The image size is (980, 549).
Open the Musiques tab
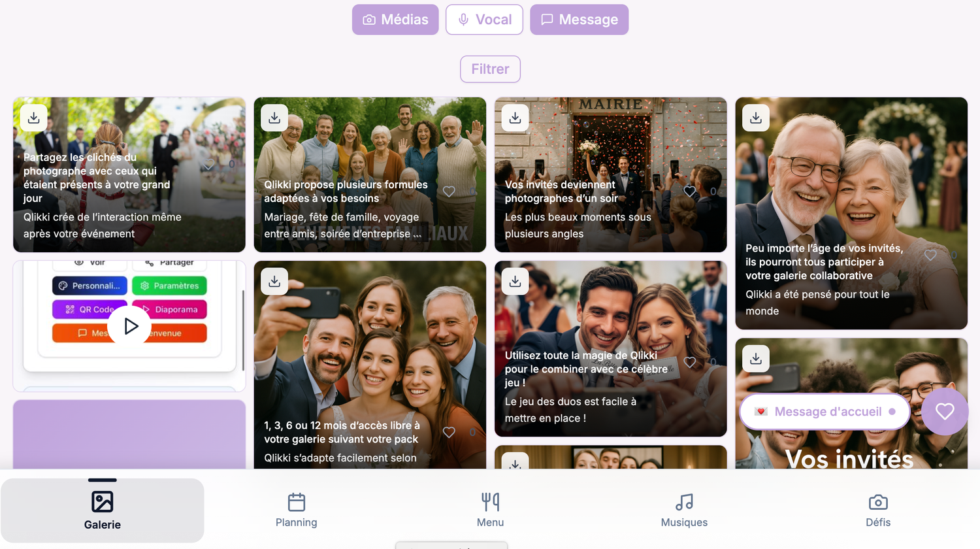point(684,510)
